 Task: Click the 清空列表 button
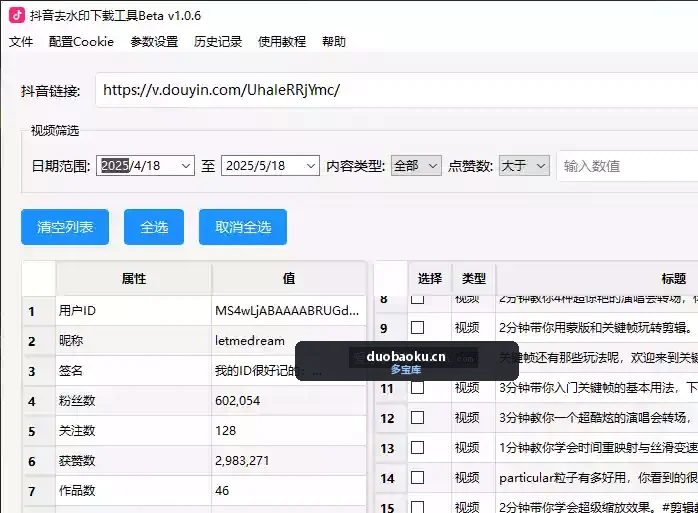[x=65, y=227]
